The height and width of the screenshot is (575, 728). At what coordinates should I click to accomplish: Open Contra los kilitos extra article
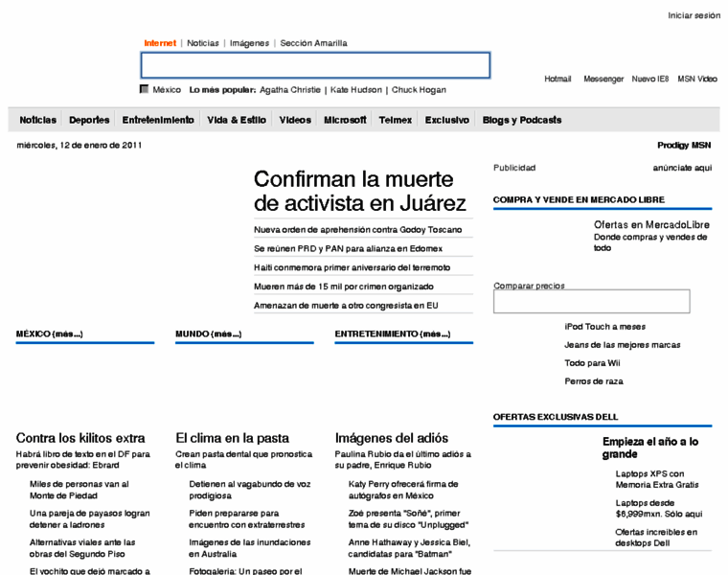(x=80, y=438)
